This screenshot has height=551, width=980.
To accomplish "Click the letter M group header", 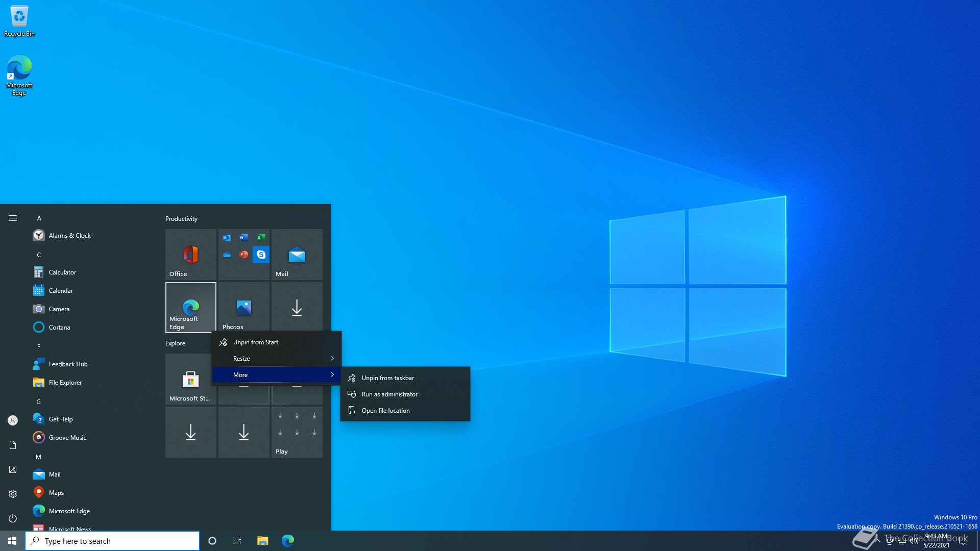I will coord(39,457).
